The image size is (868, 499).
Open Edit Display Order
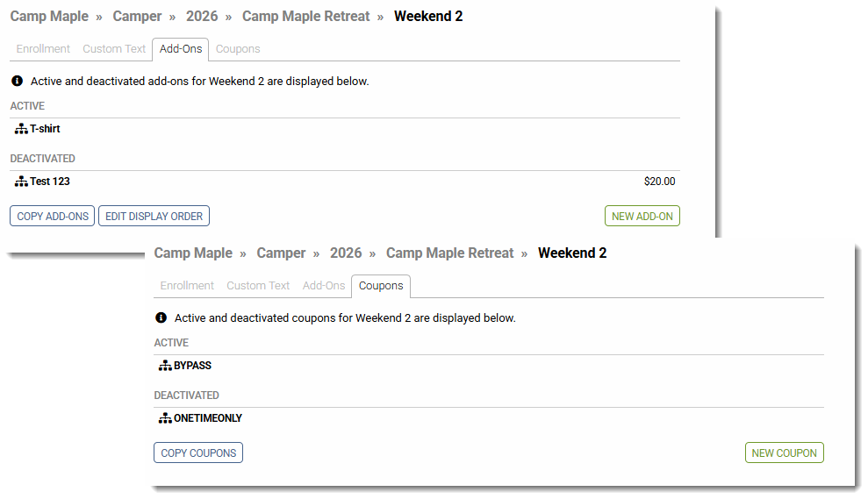(154, 217)
